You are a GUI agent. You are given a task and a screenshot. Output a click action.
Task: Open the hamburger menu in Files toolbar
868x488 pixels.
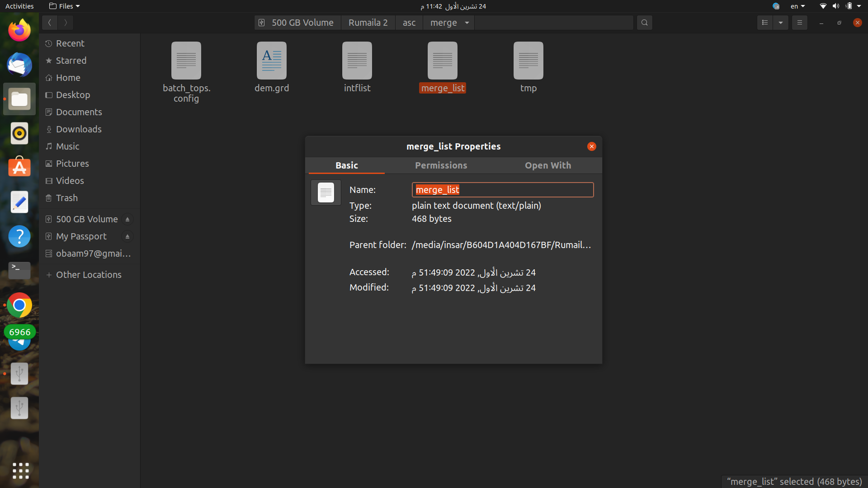pos(799,22)
